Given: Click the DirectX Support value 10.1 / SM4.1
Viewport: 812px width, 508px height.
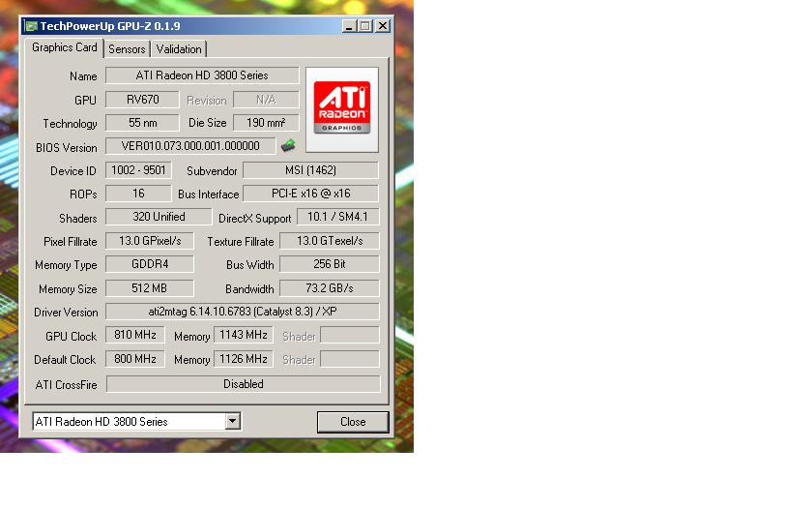Looking at the screenshot, I should pos(337,217).
